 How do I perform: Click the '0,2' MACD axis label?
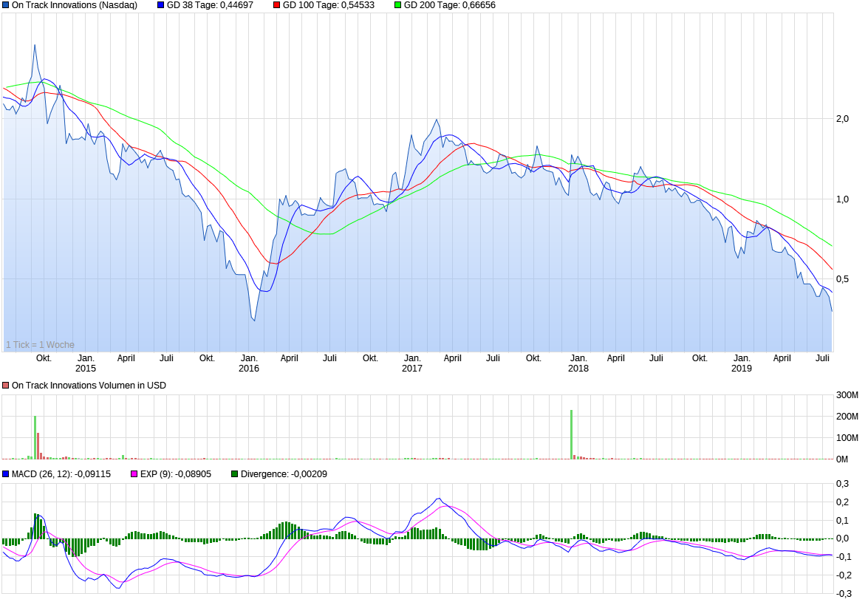842,502
